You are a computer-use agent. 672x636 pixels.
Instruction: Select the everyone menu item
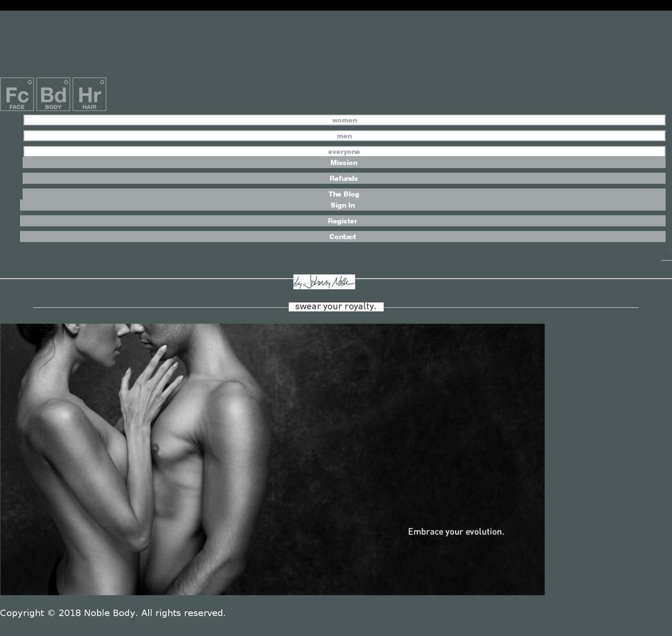click(344, 151)
